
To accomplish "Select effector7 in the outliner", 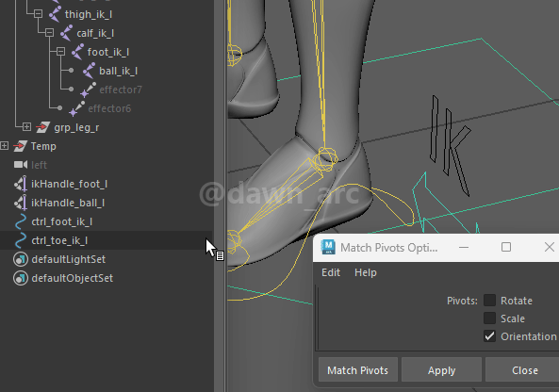I will click(121, 90).
